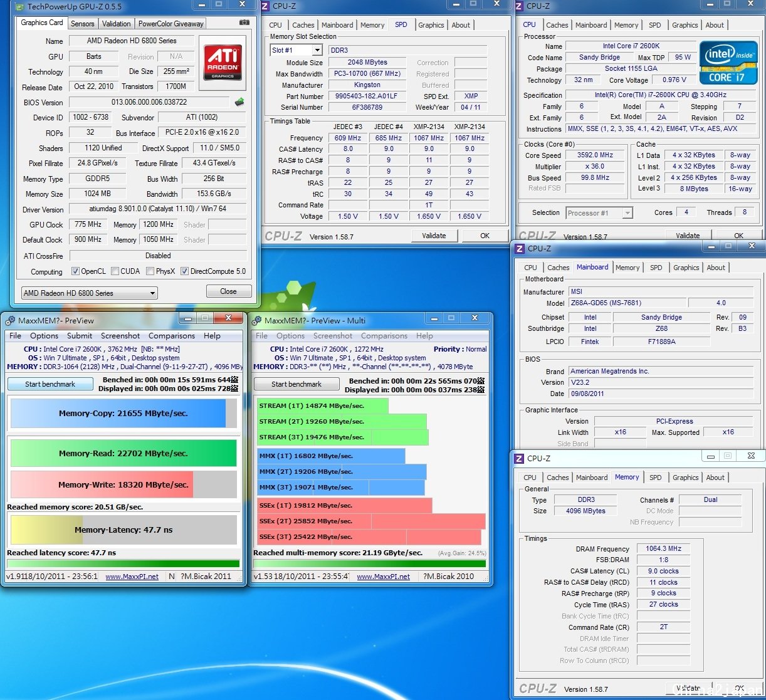
Task: Click the GPU name field 'Barts'
Action: point(94,56)
